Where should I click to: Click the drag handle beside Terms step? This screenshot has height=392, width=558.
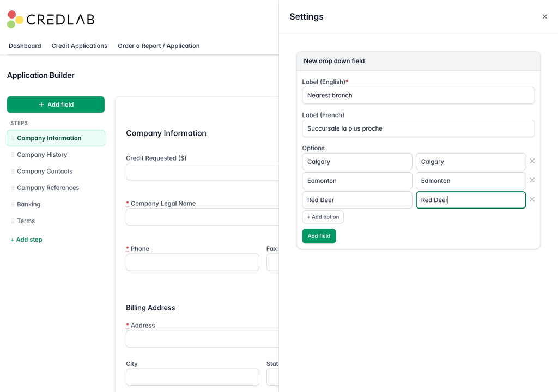[13, 221]
